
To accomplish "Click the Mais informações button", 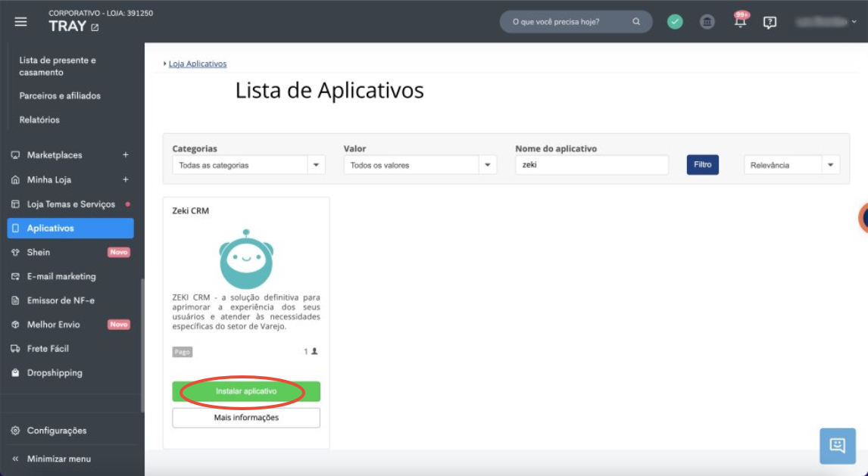I will (x=246, y=418).
